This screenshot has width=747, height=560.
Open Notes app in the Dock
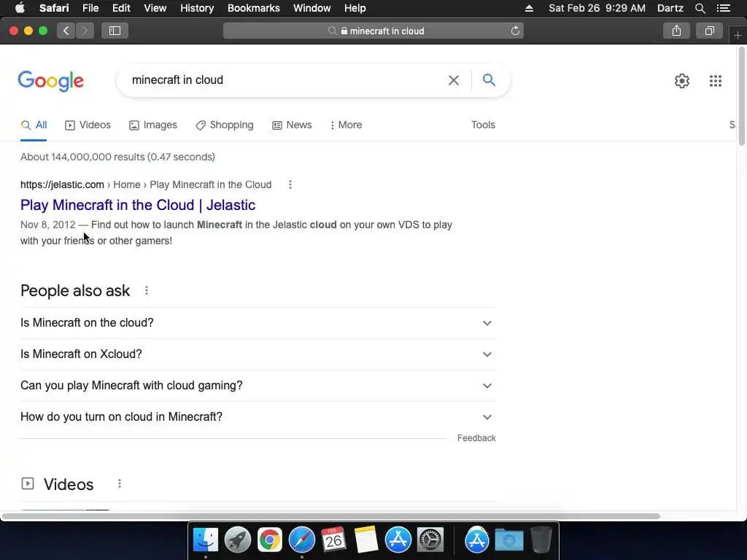366,540
